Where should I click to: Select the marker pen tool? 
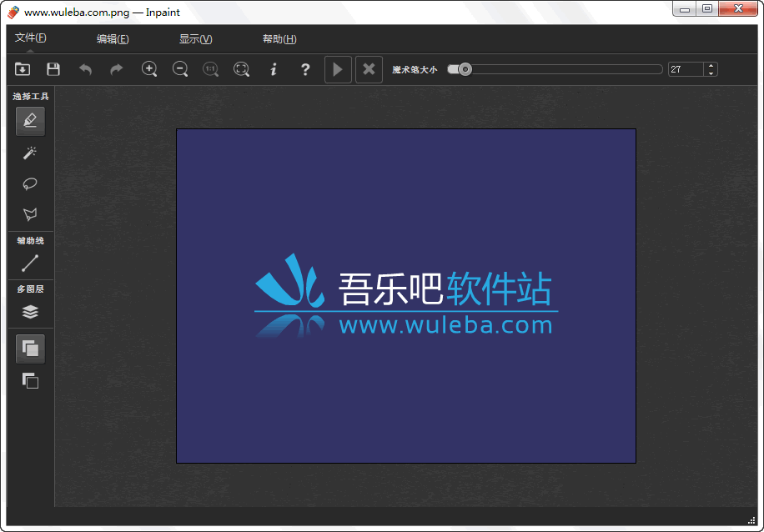(30, 121)
